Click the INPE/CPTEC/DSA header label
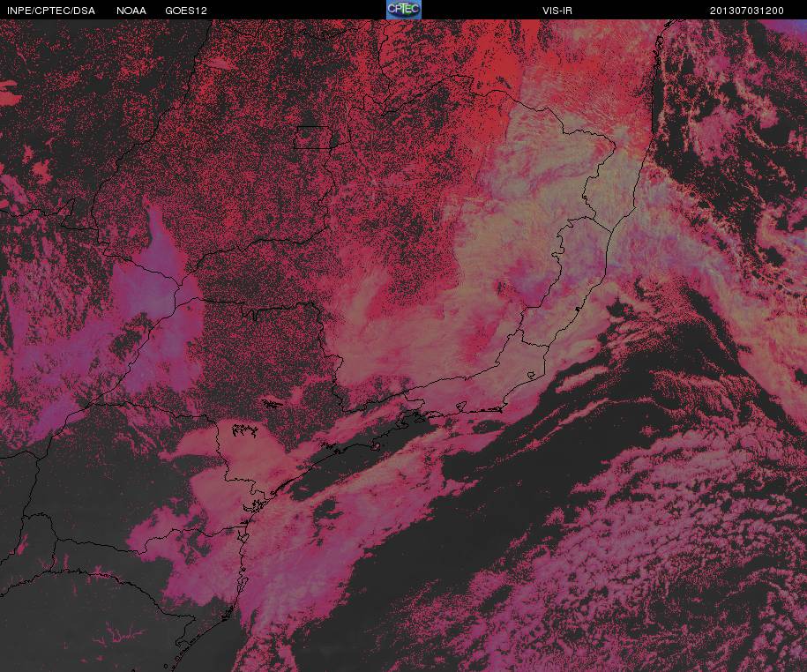Image resolution: width=807 pixels, height=672 pixels. point(51,11)
